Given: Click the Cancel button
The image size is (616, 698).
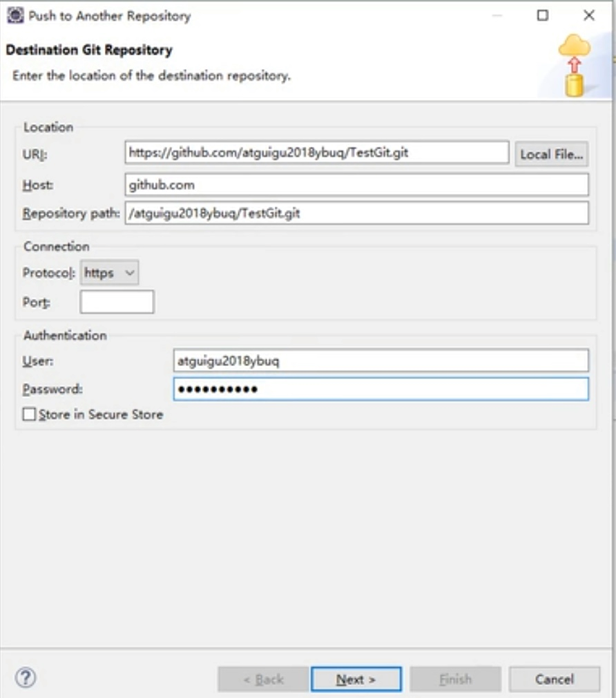Looking at the screenshot, I should (555, 679).
